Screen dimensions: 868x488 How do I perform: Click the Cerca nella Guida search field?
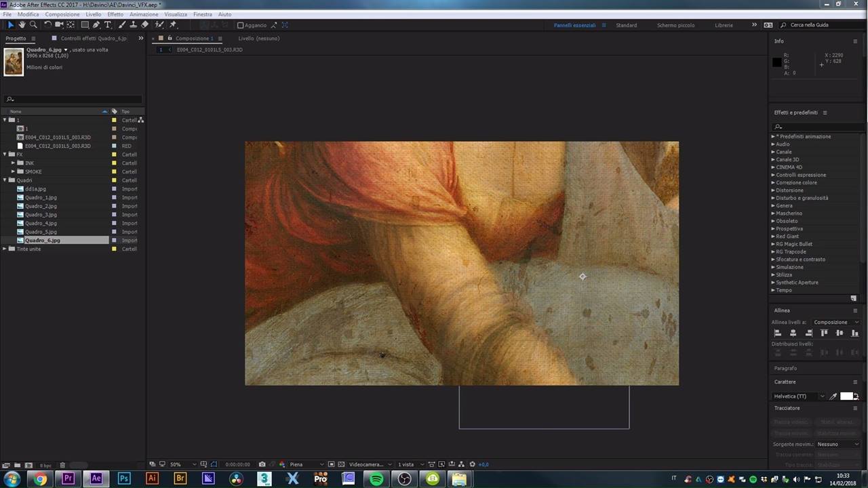(823, 25)
